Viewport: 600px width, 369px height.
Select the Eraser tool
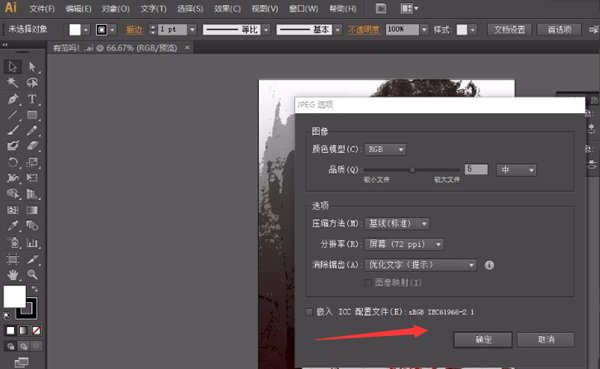(x=32, y=146)
